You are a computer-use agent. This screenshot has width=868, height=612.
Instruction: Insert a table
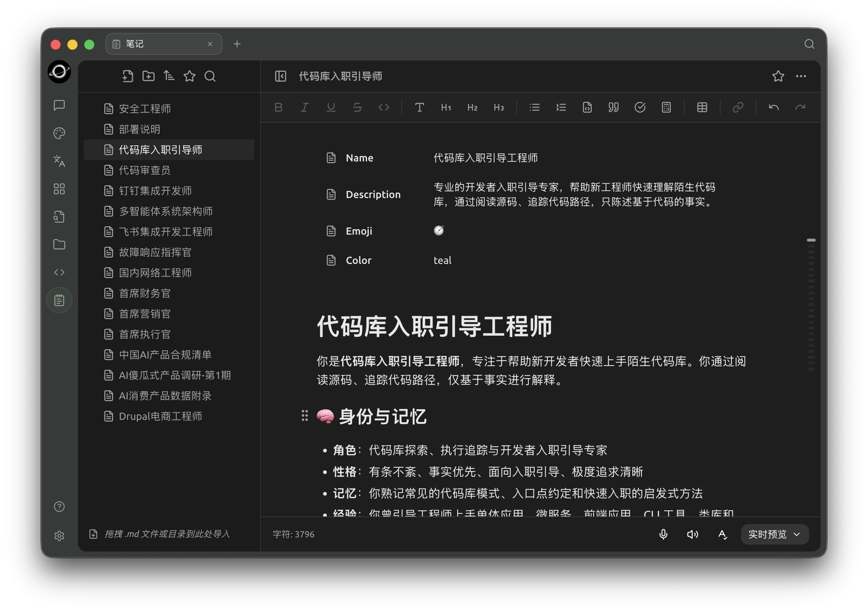(702, 107)
